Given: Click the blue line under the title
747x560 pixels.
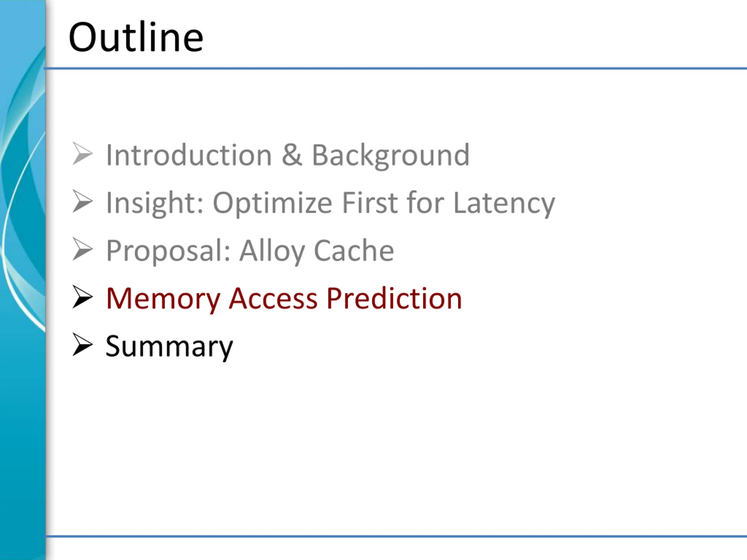Looking at the screenshot, I should [x=395, y=69].
